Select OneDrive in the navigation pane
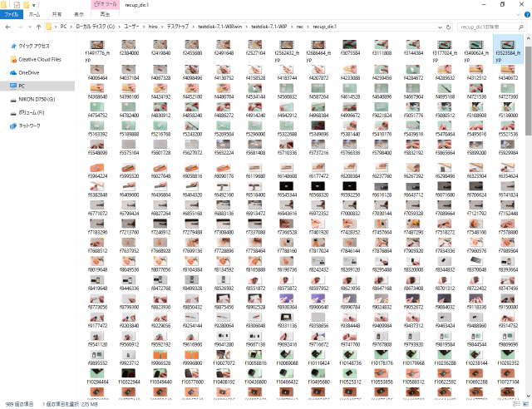This screenshot has width=532, height=409. click(x=29, y=72)
